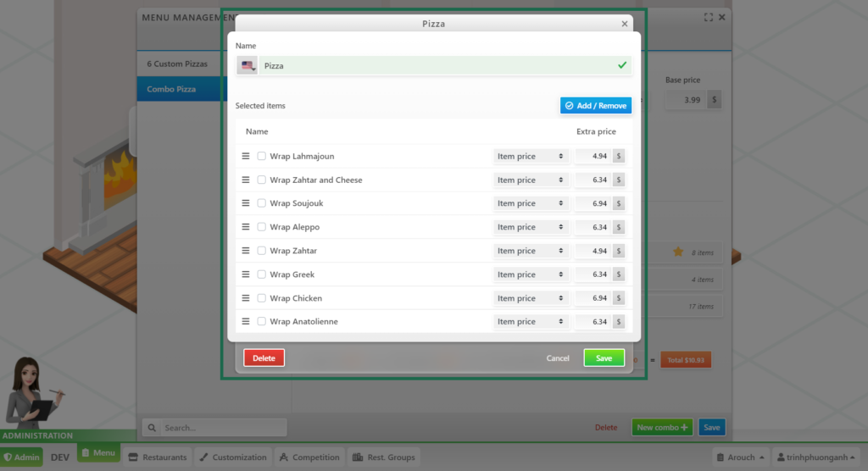868x471 pixels.
Task: Click drag handle icon for Wrap Anatolienne
Action: (246, 322)
